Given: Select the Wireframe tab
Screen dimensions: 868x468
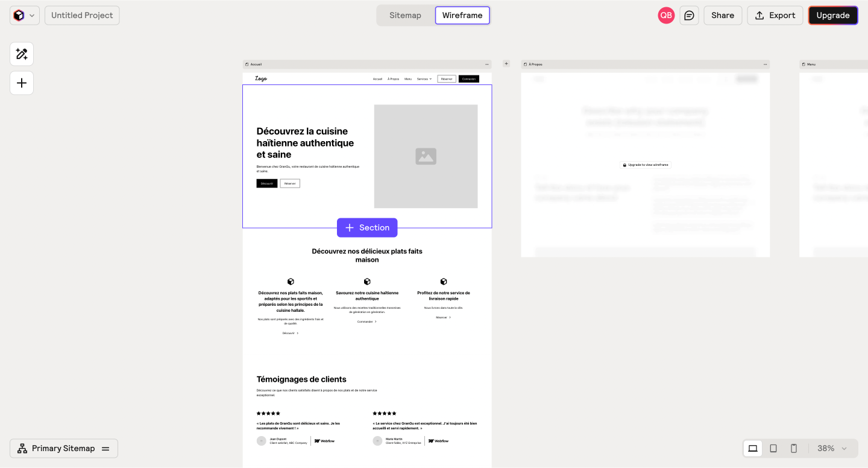Looking at the screenshot, I should pyautogui.click(x=462, y=16).
